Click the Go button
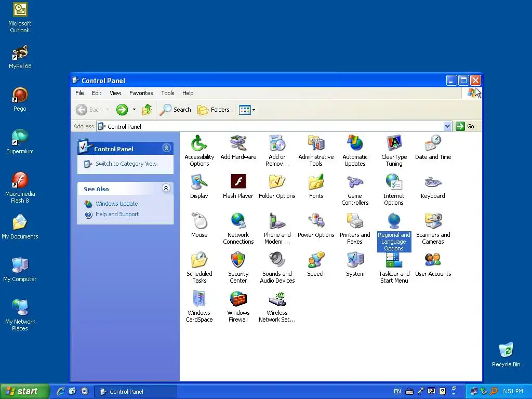This screenshot has height=399, width=532. tap(465, 126)
